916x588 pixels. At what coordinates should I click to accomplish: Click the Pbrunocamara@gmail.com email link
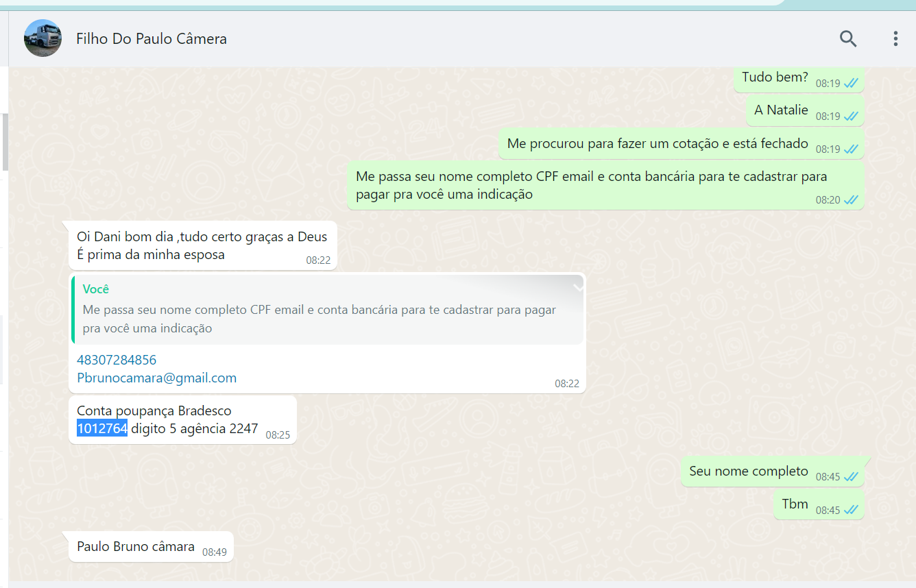coord(156,378)
